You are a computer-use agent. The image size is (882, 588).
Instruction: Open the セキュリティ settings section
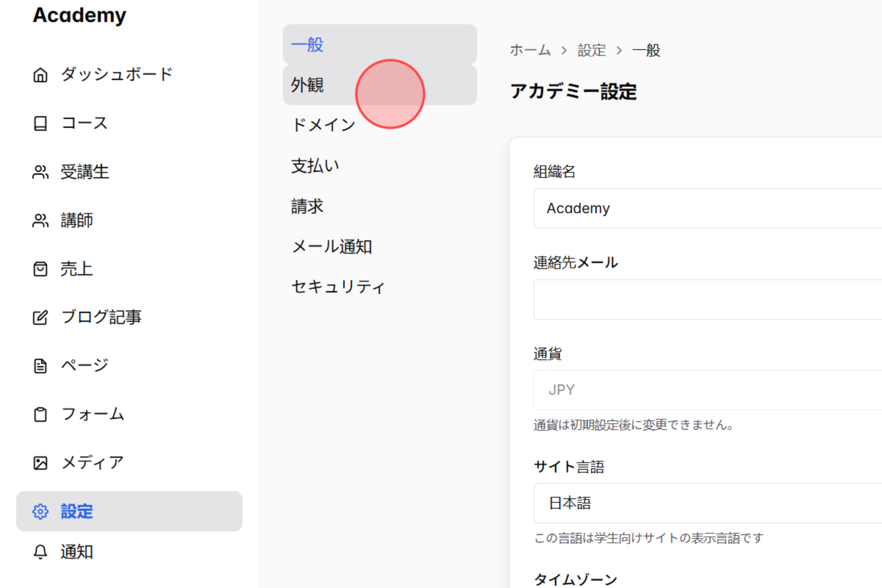(x=338, y=286)
